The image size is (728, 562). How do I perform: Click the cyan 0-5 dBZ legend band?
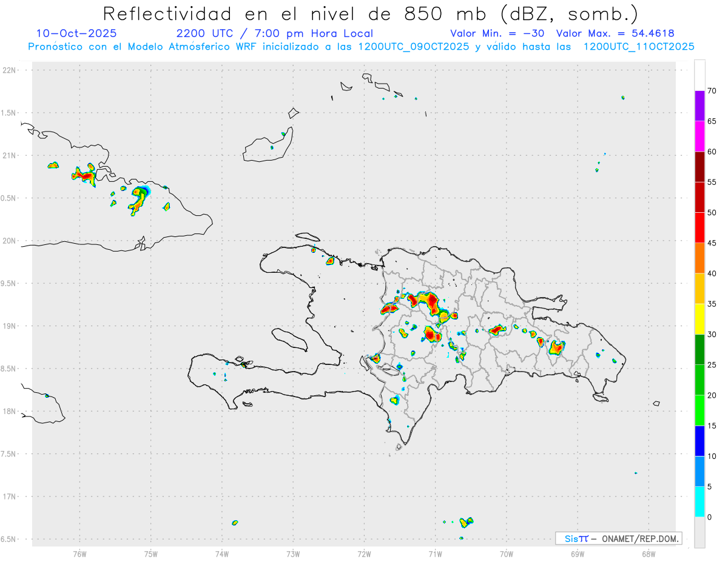(x=699, y=502)
